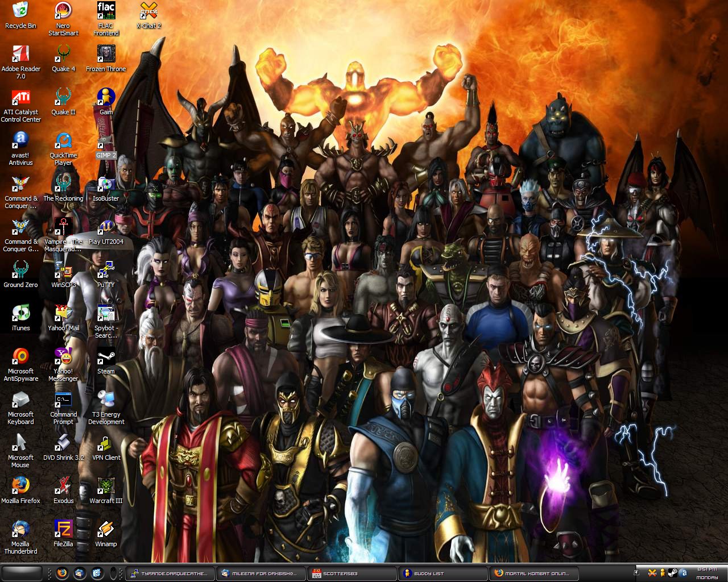728x582 pixels.
Task: Launch Warcraft III from the desktop
Action: [106, 490]
